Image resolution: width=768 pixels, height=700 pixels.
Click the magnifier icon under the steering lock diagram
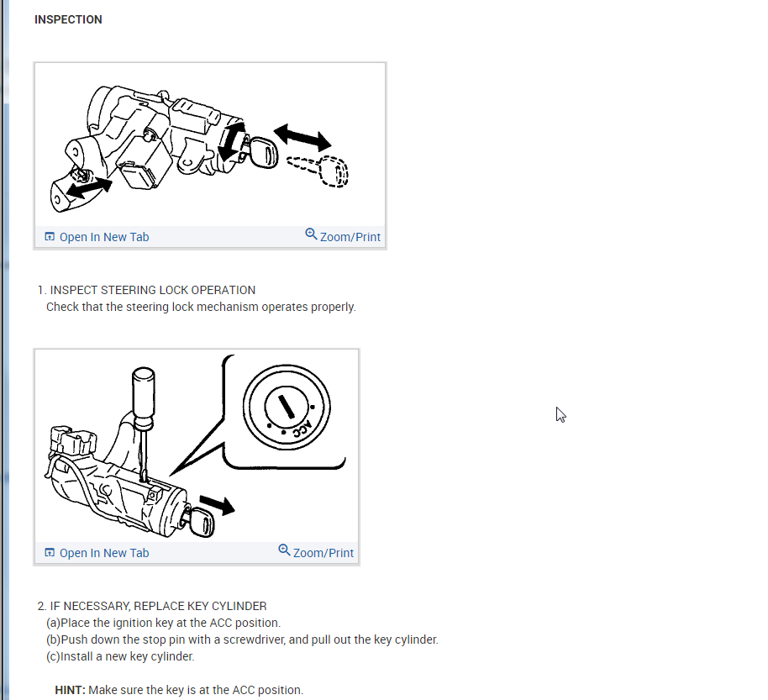(311, 234)
